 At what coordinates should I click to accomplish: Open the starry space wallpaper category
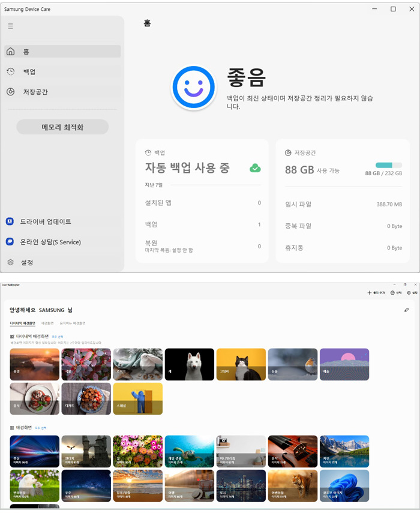(x=86, y=486)
